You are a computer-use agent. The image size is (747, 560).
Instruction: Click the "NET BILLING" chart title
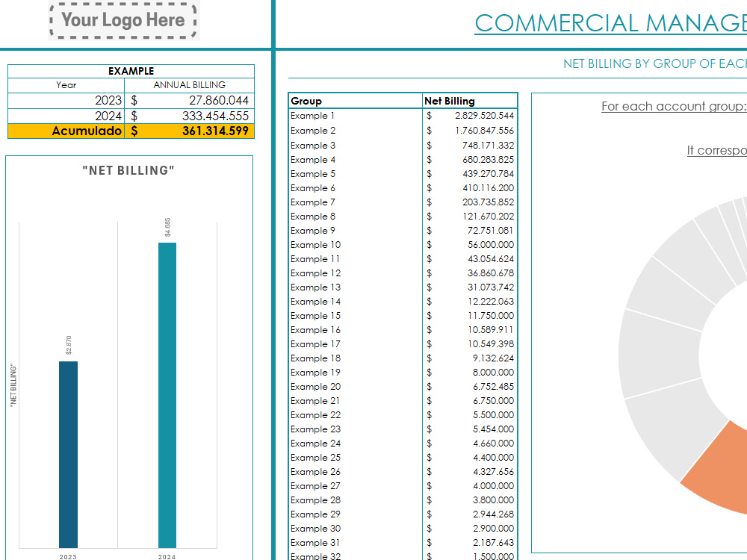pos(128,170)
